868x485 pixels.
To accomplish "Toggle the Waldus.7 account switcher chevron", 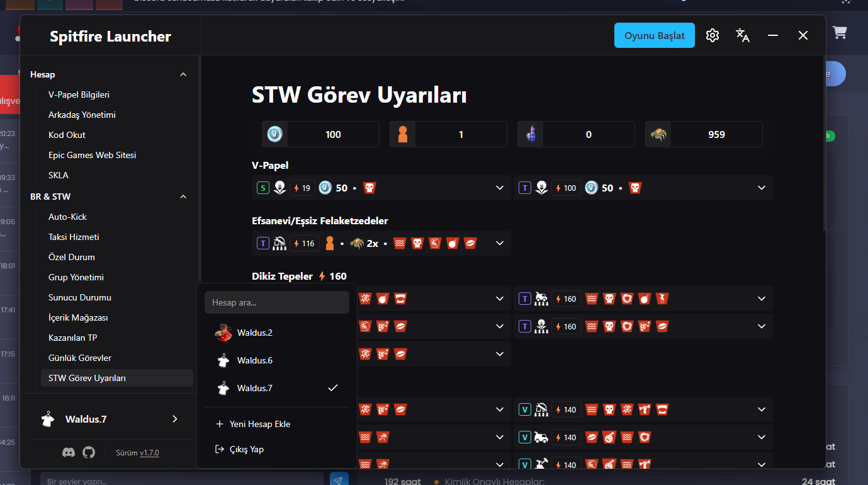I will tap(175, 419).
